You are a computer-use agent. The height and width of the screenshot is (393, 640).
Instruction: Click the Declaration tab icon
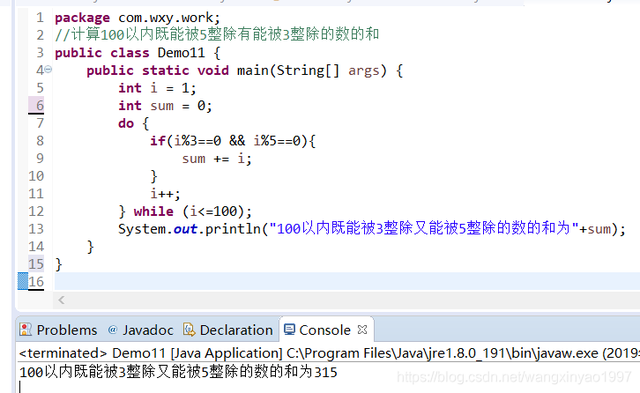coord(189,329)
